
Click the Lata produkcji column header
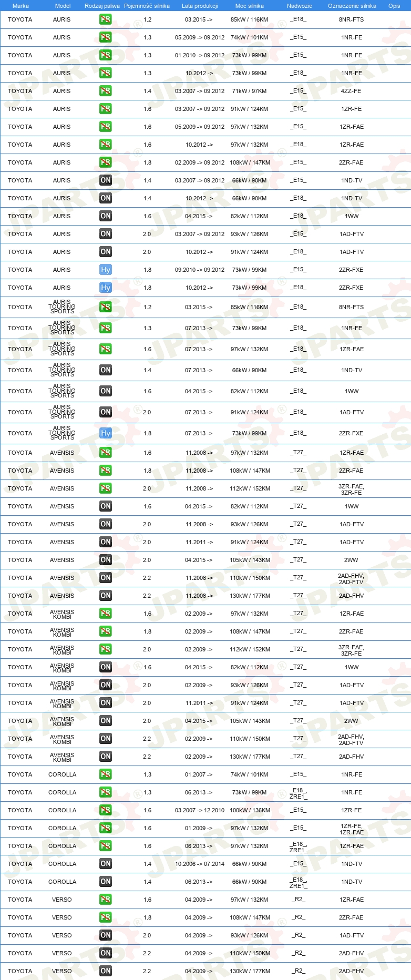(200, 6)
